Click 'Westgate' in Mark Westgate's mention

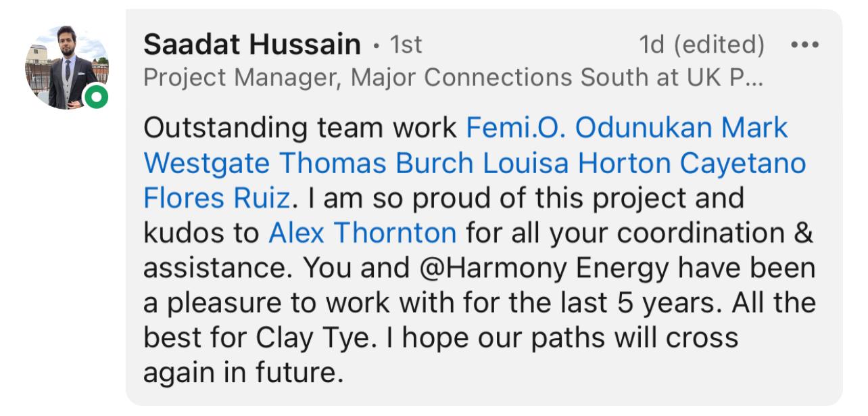coord(207,163)
